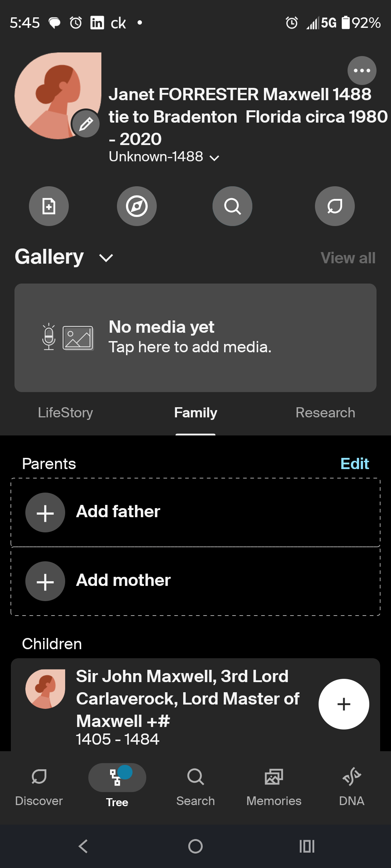Screen dimensions: 391x868
Task: Tap the add record document icon
Action: click(x=49, y=206)
